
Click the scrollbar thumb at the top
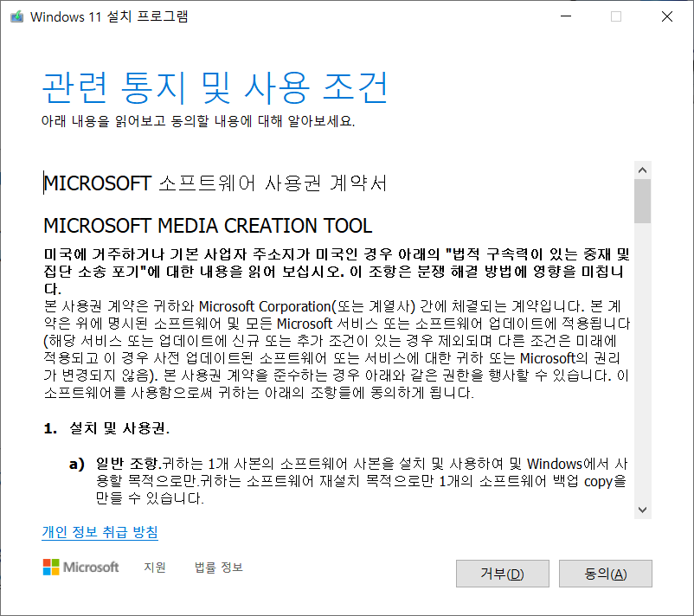point(643,199)
